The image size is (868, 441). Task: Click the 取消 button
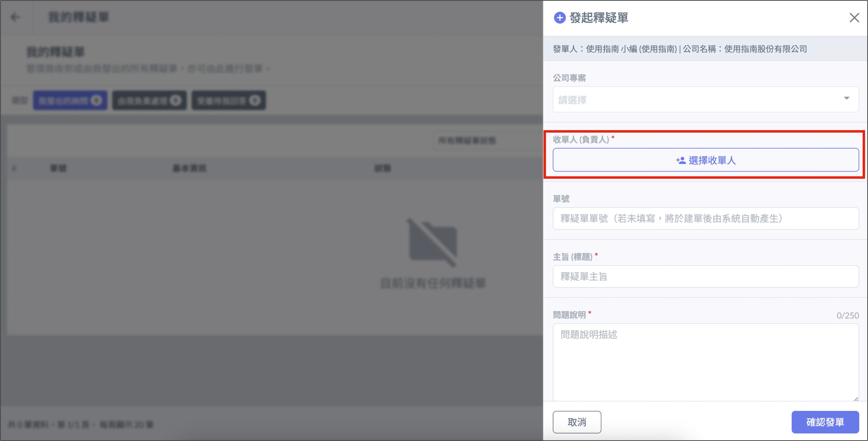coord(576,422)
